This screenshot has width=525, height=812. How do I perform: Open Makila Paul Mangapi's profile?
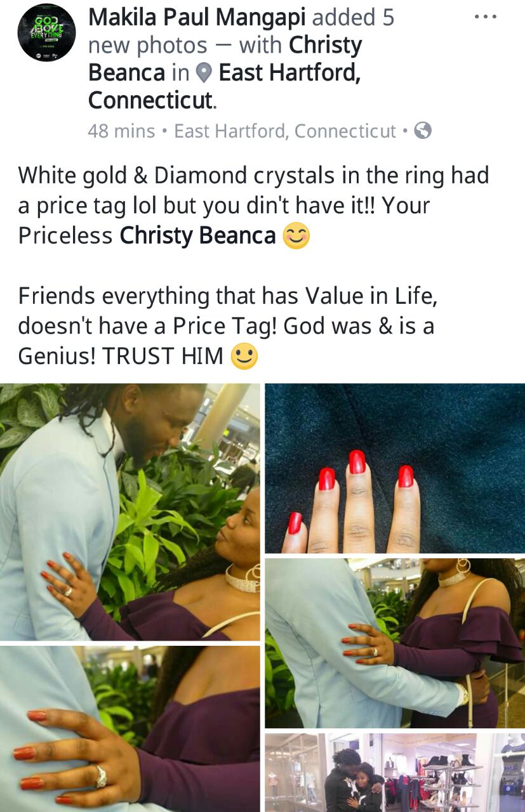(x=197, y=17)
